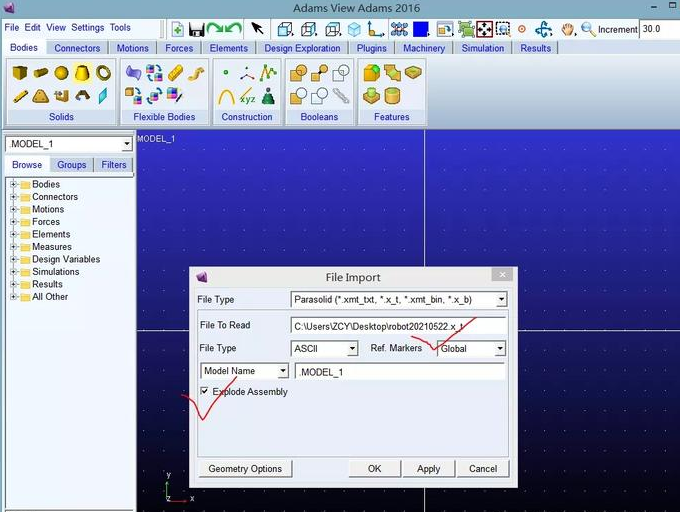The width and height of the screenshot is (680, 512).
Task: Choose the Polyline construction tool
Action: tap(268, 73)
